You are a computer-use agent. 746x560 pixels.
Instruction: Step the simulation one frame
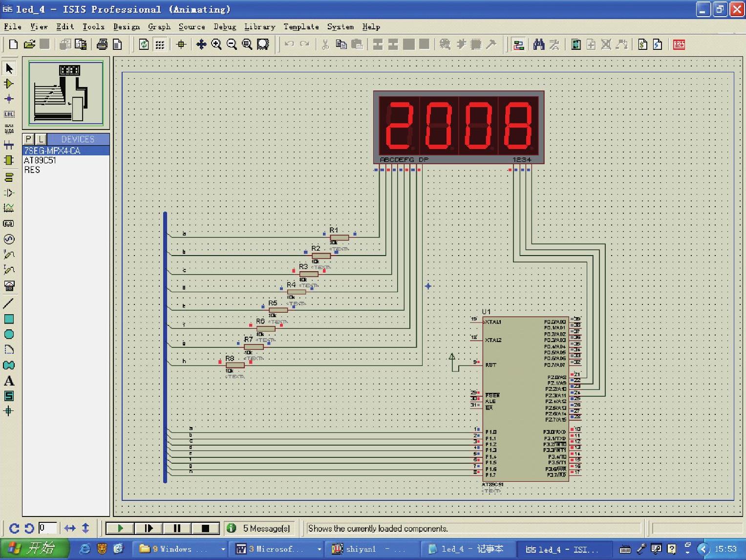[149, 528]
